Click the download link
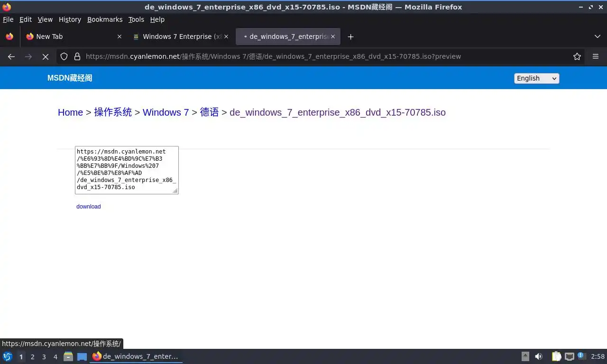 tap(89, 207)
